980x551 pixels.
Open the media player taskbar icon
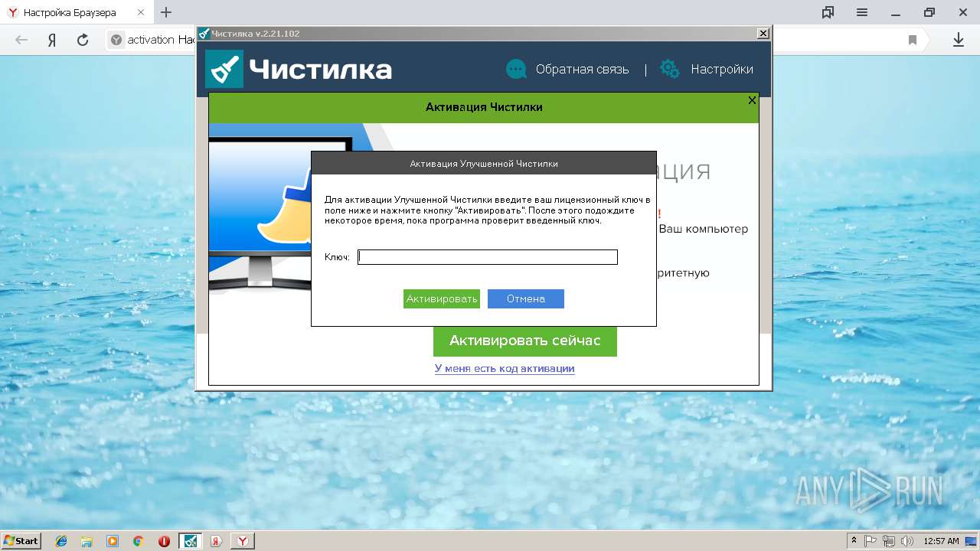tap(113, 541)
